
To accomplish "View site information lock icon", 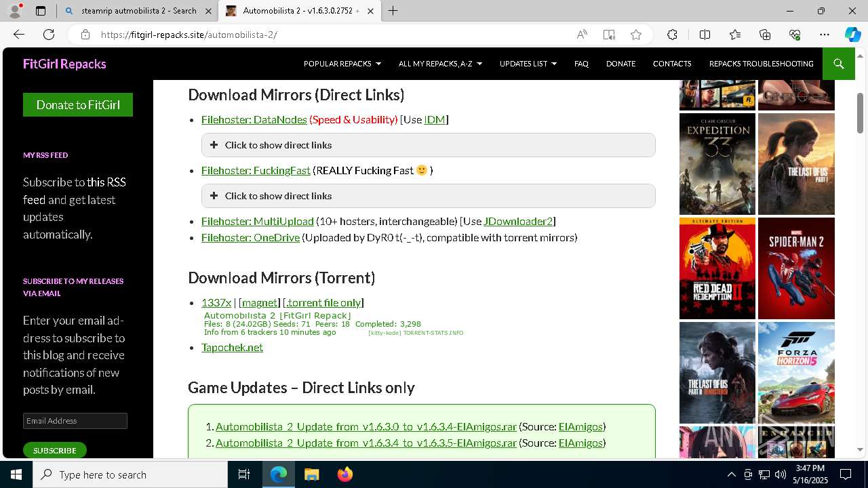I will 85,35.
